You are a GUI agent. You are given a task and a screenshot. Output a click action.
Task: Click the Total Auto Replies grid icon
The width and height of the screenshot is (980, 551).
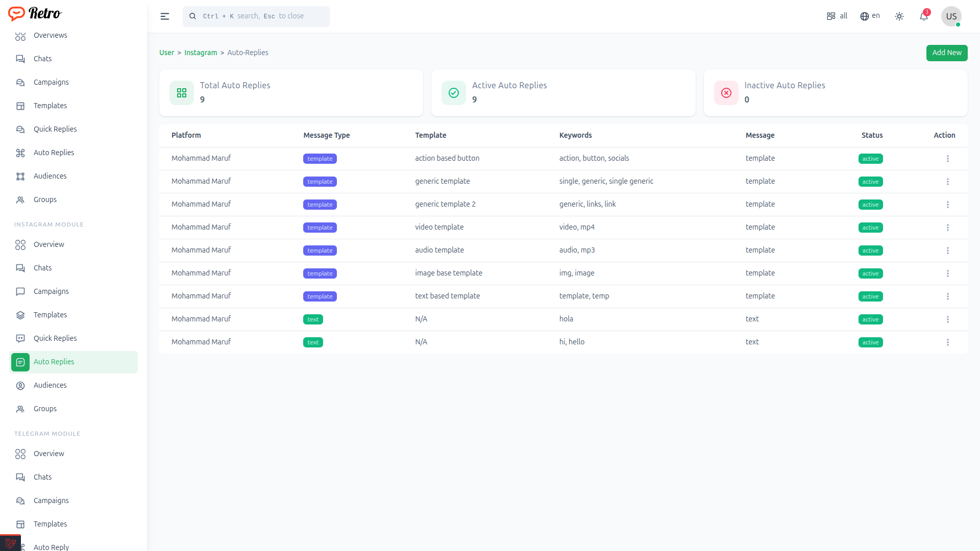pyautogui.click(x=182, y=93)
